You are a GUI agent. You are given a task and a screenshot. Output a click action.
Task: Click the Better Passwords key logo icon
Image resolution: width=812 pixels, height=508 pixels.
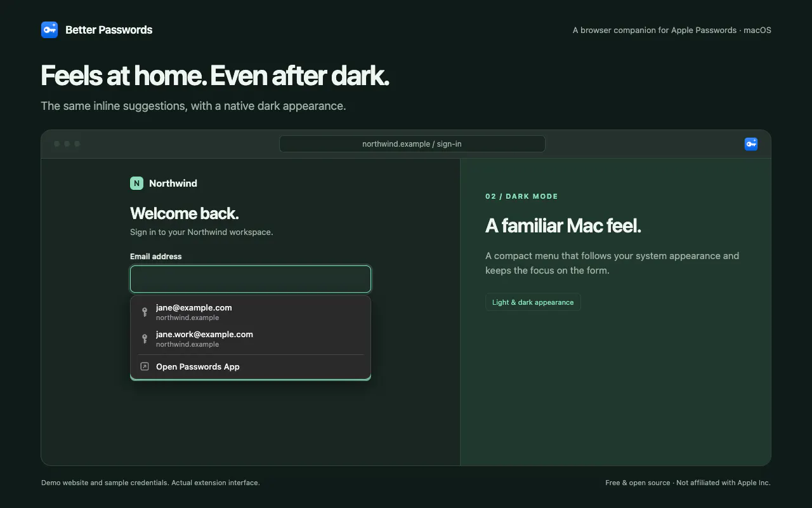point(49,30)
